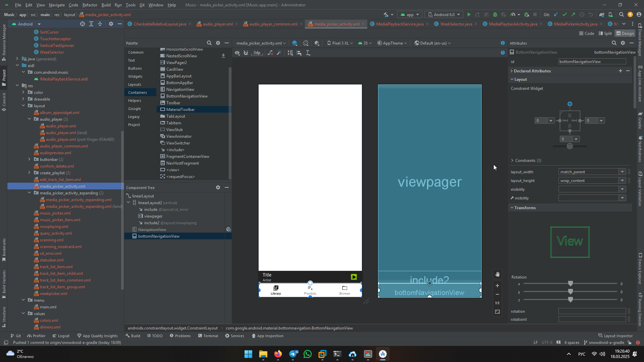Open the design surface layers selector
This screenshot has height=362, width=644.
[294, 43]
